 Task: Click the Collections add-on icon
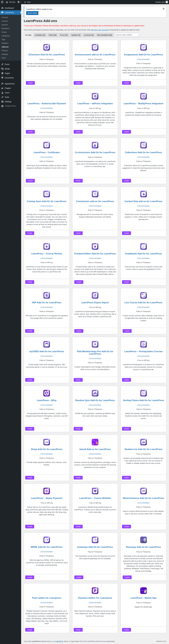coord(144,145)
